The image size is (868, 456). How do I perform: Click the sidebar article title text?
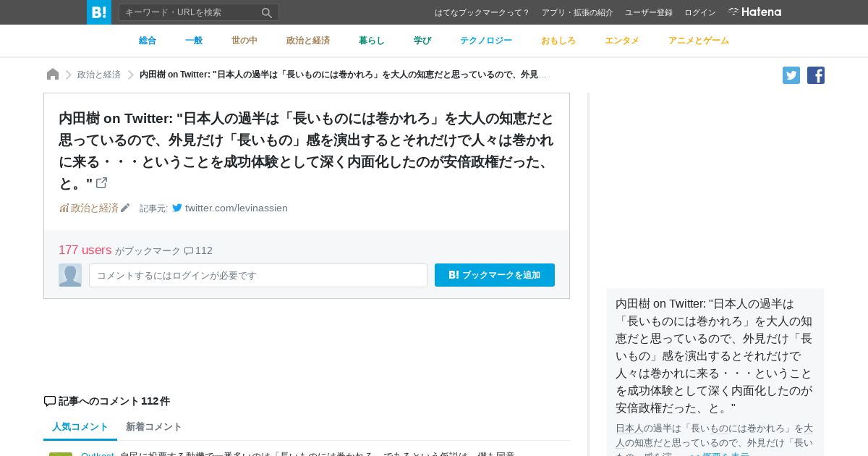click(x=714, y=356)
